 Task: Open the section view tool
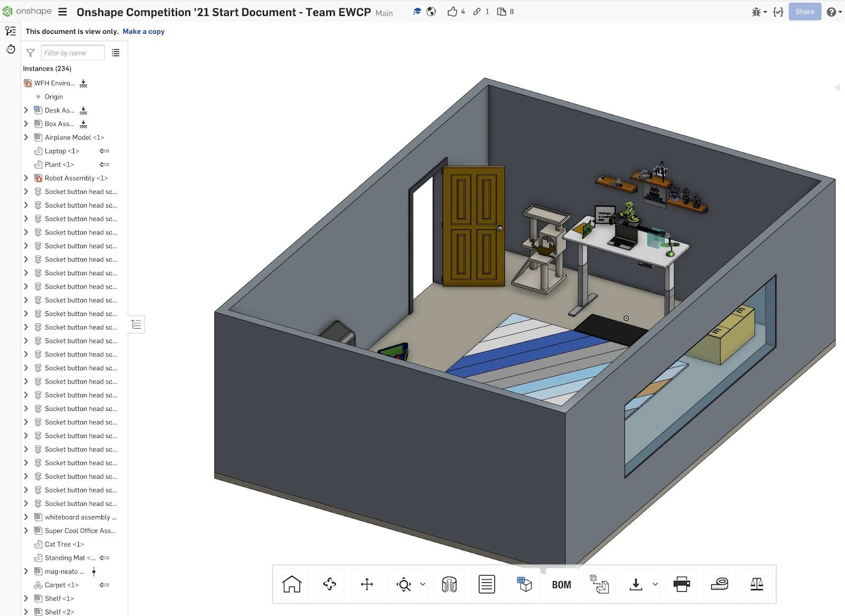point(449,584)
